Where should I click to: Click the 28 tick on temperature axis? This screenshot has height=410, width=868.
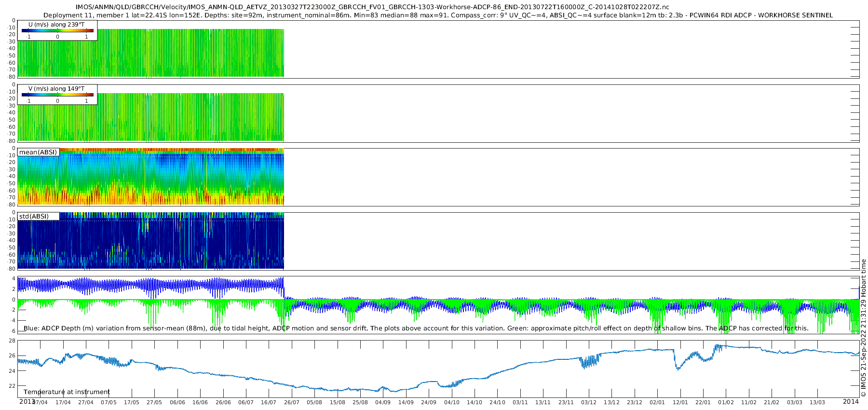12,341
